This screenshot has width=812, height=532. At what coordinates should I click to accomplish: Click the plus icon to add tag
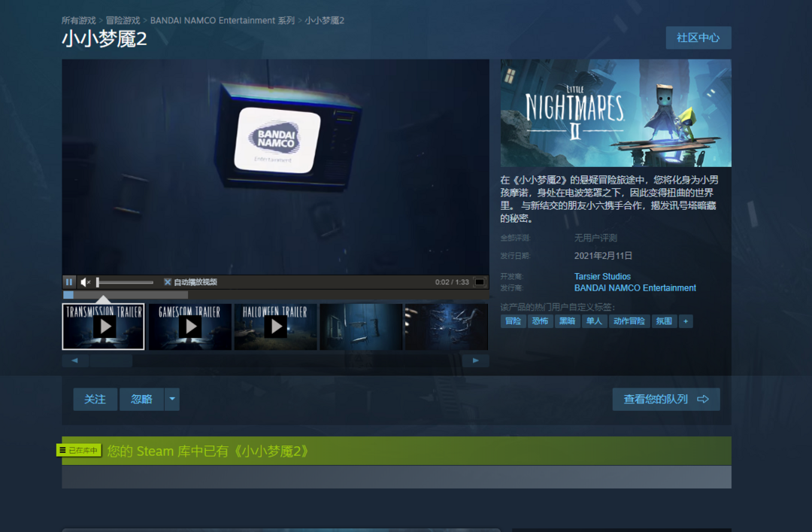(x=685, y=321)
